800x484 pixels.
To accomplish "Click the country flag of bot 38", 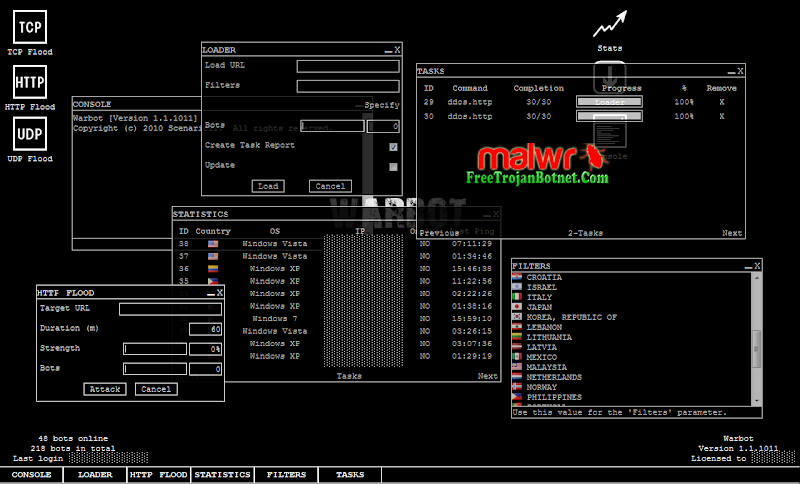I will (x=213, y=244).
